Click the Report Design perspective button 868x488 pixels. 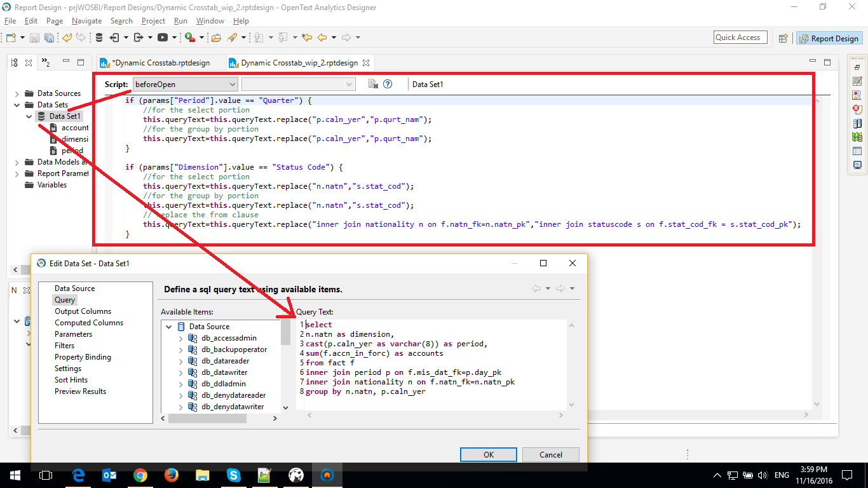click(x=829, y=38)
